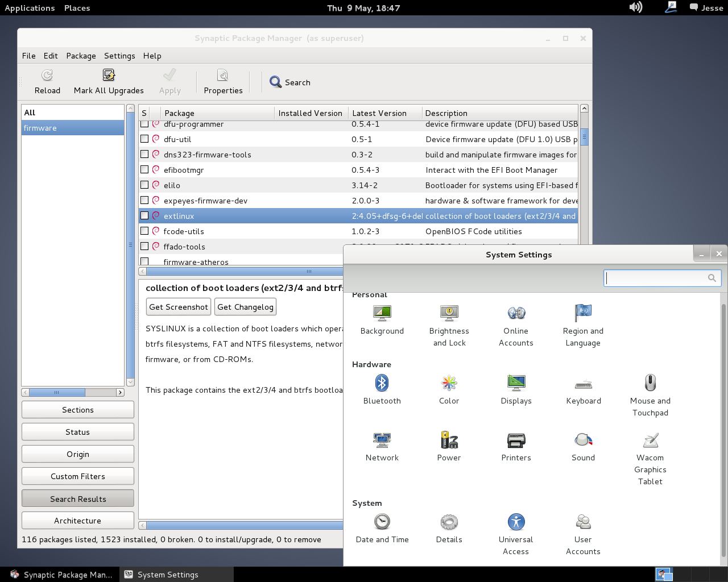
Task: Open Brightness and Lock settings
Action: point(449,326)
